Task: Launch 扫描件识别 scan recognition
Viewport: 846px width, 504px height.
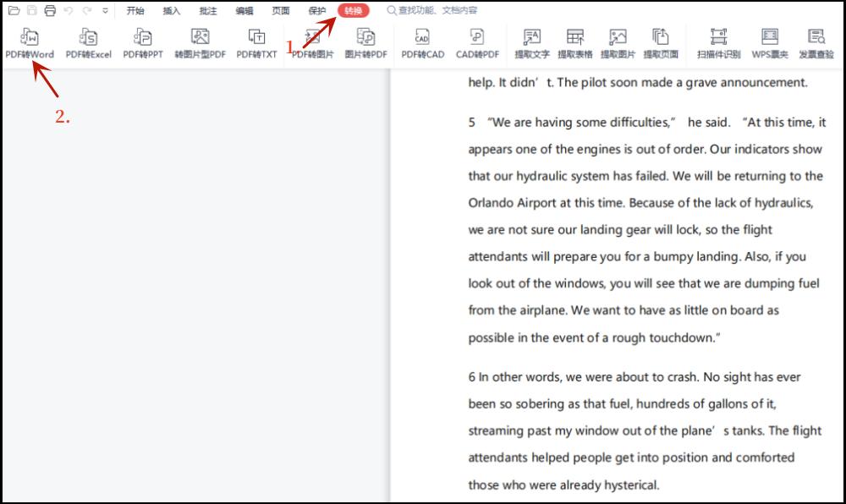Action: (x=718, y=43)
